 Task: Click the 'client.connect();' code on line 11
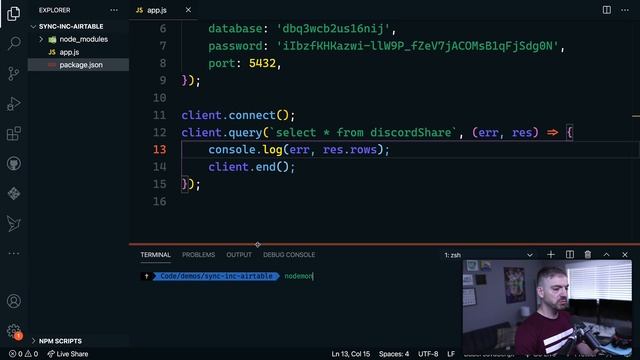click(238, 115)
